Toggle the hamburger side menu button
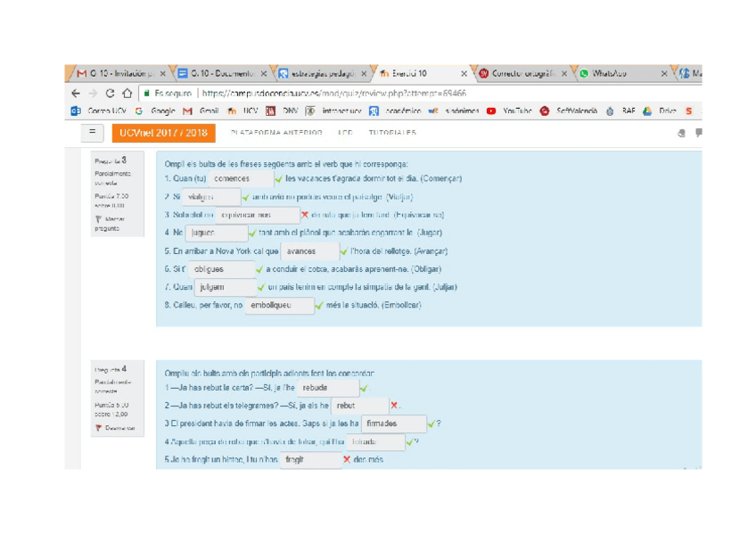 tap(92, 133)
